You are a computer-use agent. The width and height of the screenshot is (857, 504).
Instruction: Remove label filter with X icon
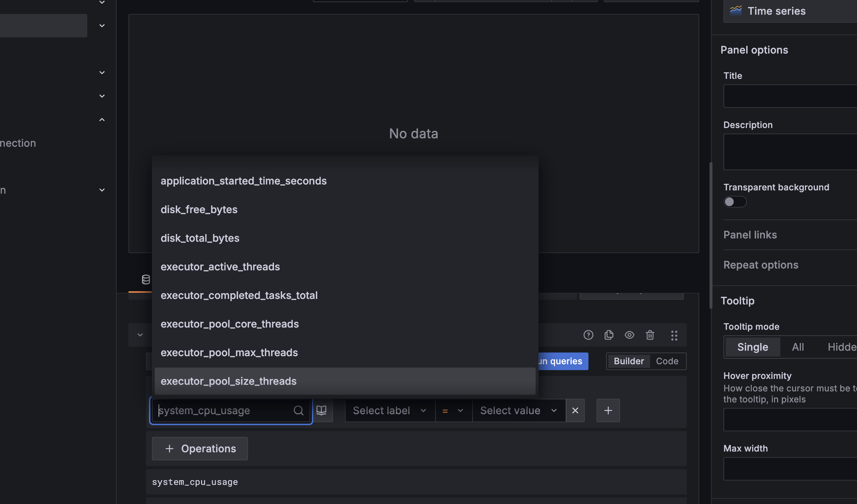[575, 410]
